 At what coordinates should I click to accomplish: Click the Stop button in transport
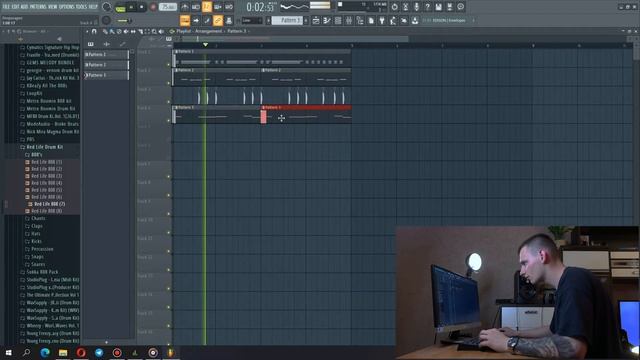tap(142, 7)
